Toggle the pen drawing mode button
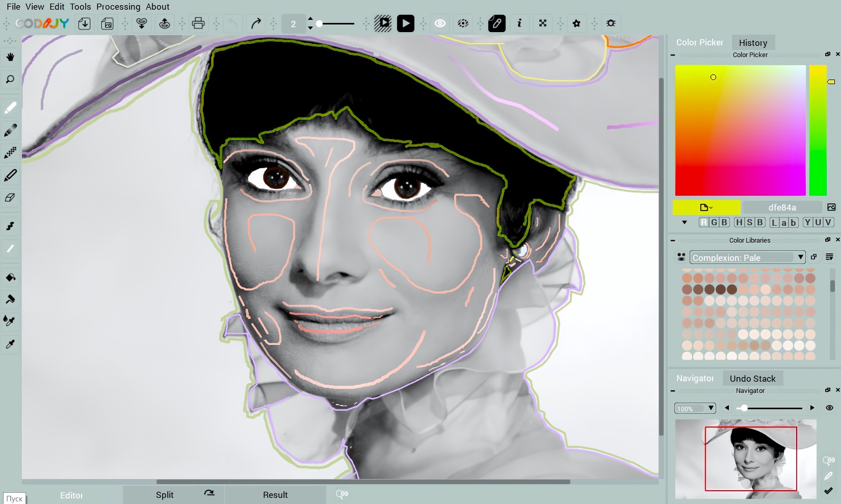This screenshot has width=841, height=504. (496, 23)
